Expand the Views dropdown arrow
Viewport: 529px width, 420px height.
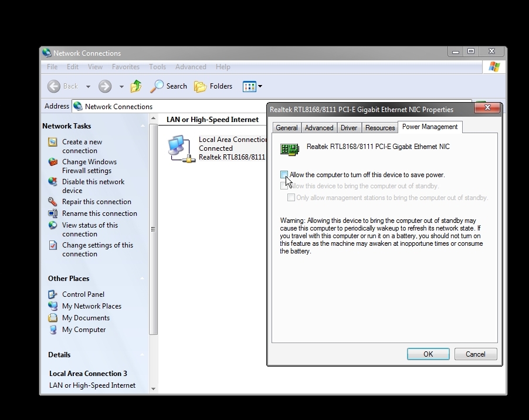[260, 86]
